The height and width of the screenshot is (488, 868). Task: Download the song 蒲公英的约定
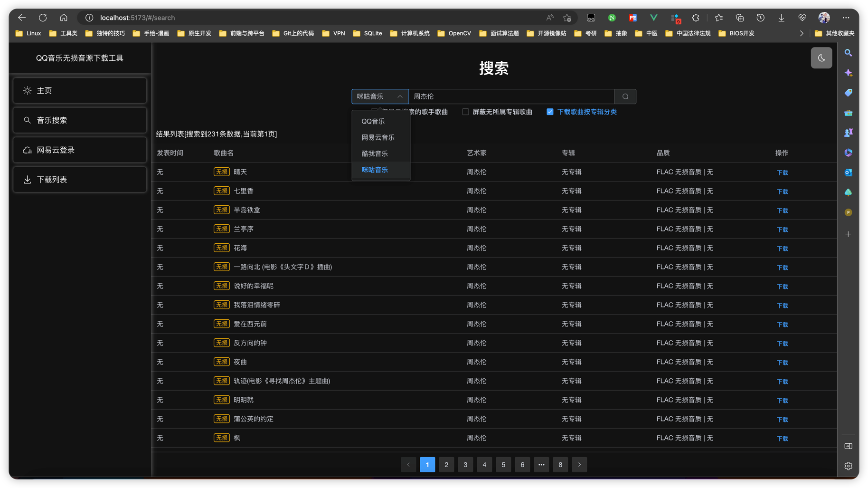click(782, 420)
